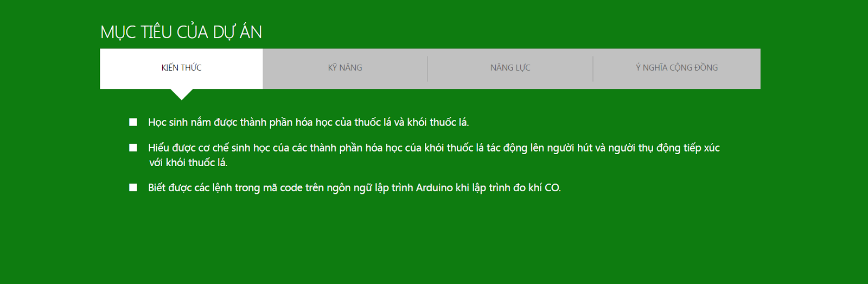The height and width of the screenshot is (284, 868).
Task: Click the white pointer triangle under KIẾN THỨC
Action: pos(182,94)
